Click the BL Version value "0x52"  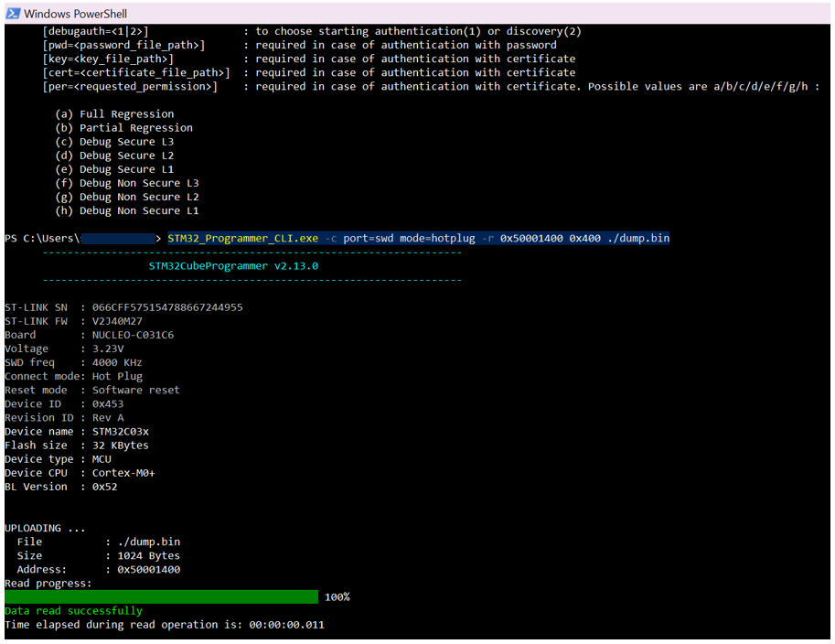pyautogui.click(x=105, y=487)
